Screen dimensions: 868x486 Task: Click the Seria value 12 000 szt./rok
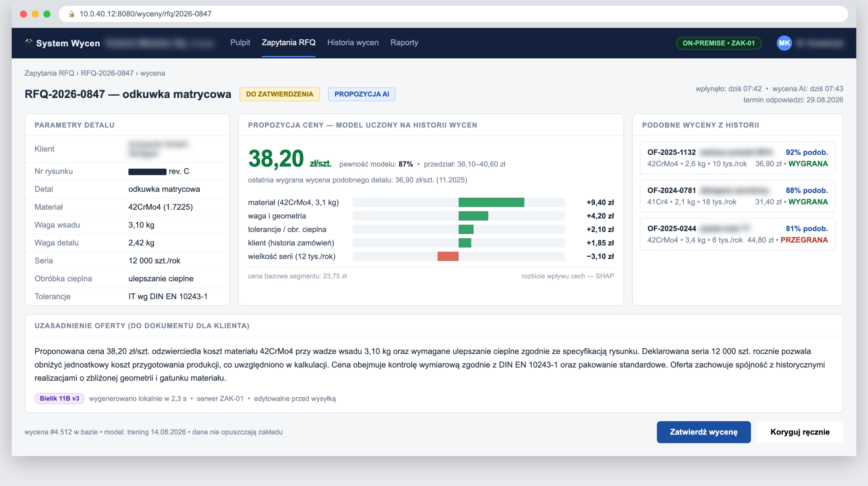pos(154,260)
